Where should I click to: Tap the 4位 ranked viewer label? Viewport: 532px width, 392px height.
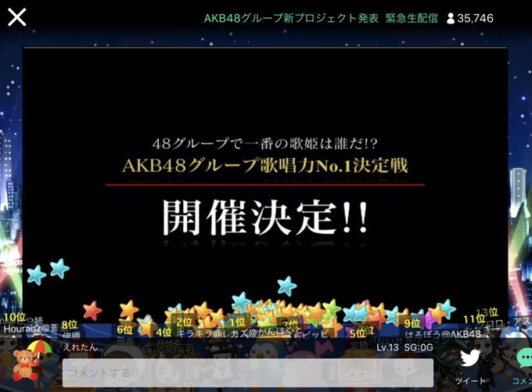tap(164, 332)
